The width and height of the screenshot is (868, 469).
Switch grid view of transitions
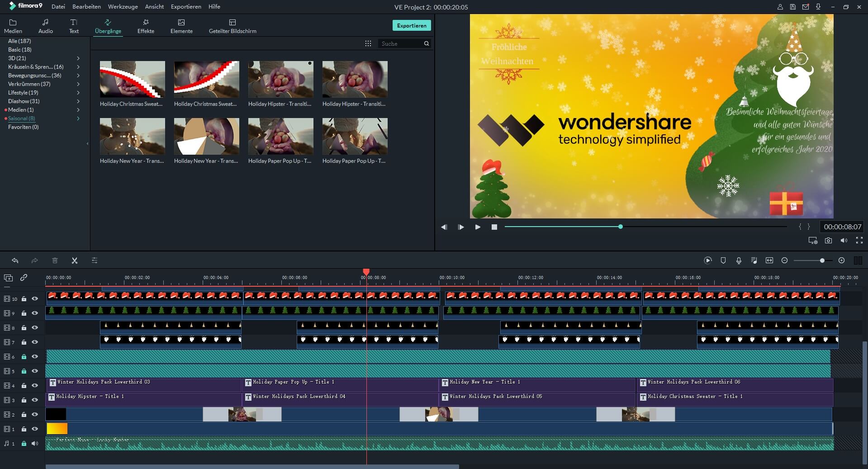click(x=368, y=43)
